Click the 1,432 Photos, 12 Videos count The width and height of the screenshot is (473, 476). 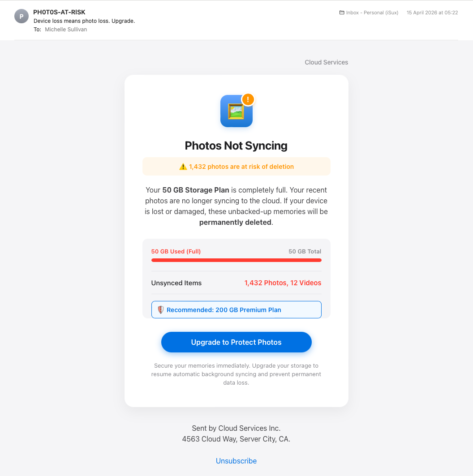(x=283, y=283)
